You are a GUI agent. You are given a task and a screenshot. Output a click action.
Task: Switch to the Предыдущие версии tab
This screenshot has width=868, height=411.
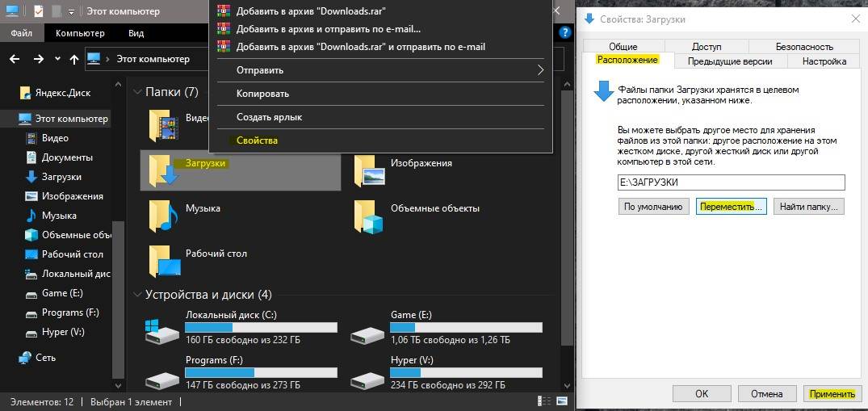tap(730, 61)
